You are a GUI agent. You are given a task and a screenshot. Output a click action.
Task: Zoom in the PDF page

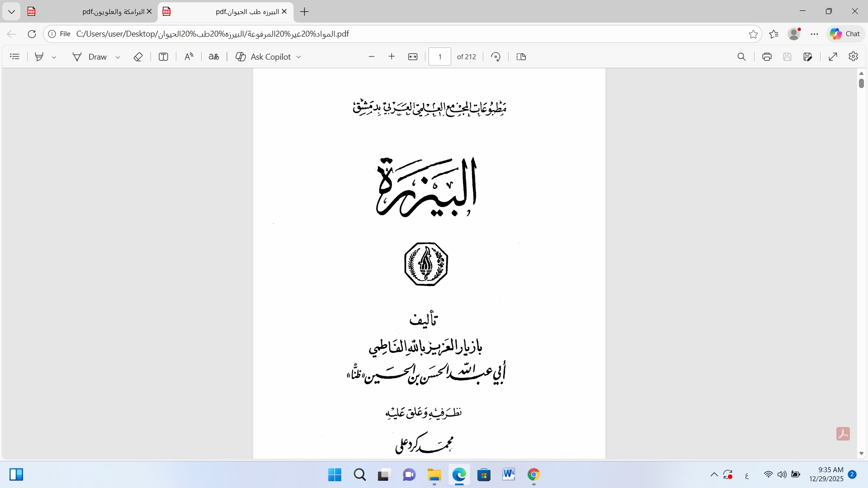[x=392, y=56]
